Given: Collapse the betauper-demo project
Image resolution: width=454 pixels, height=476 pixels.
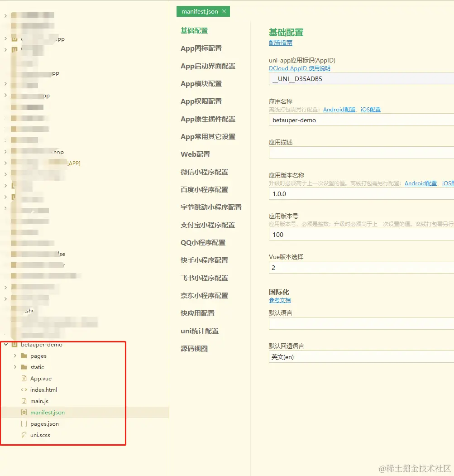Looking at the screenshot, I should coord(6,344).
